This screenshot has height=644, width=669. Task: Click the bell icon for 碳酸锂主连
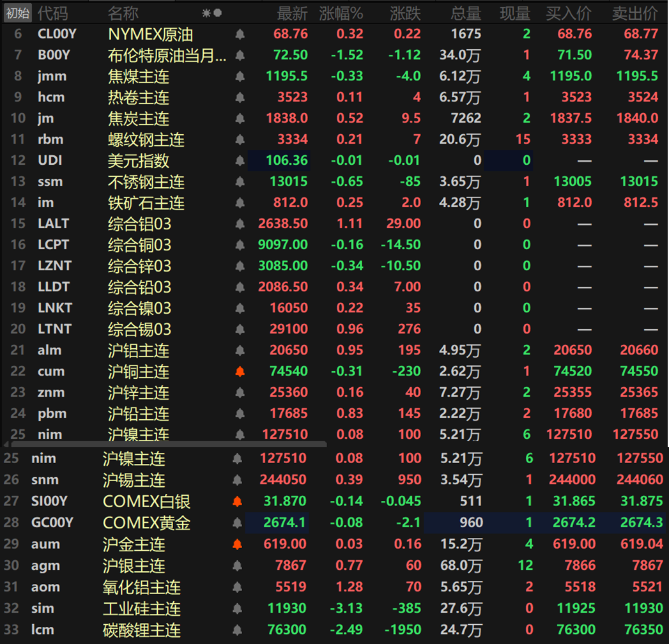tap(238, 631)
